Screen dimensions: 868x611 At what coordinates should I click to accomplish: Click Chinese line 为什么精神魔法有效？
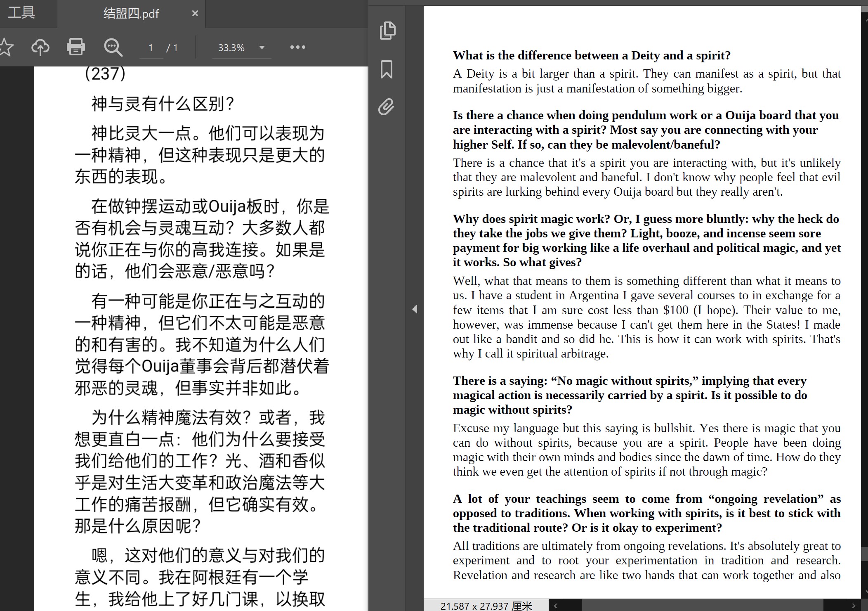pos(171,417)
